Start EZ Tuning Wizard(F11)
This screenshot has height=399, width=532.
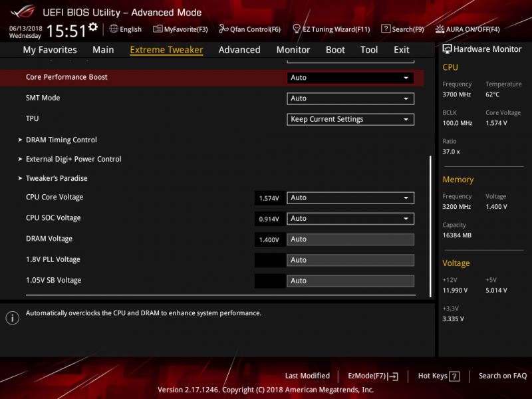coord(331,29)
